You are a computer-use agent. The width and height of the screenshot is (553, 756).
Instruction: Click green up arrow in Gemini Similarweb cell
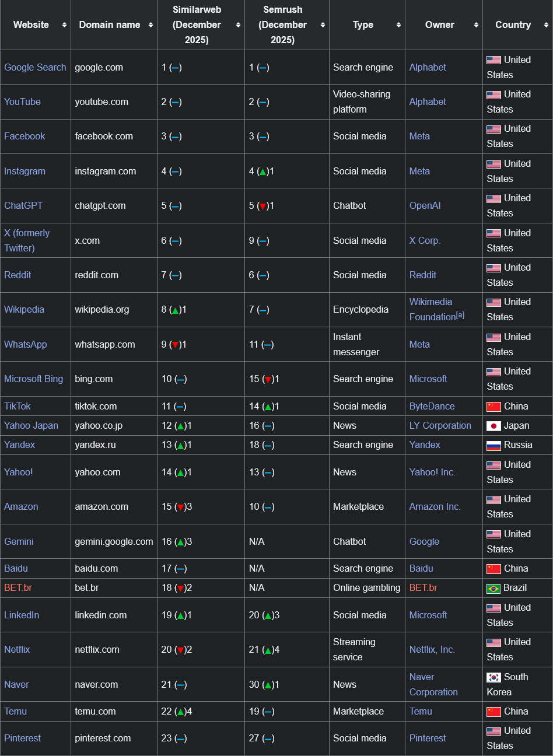180,542
